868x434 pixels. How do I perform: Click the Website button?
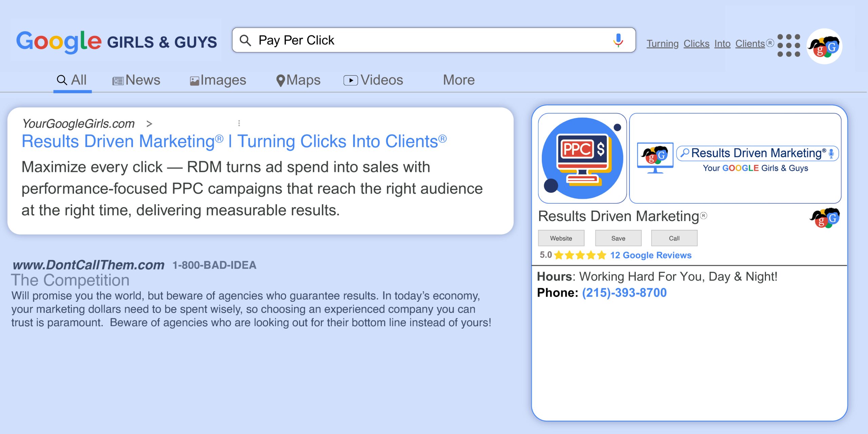point(561,238)
